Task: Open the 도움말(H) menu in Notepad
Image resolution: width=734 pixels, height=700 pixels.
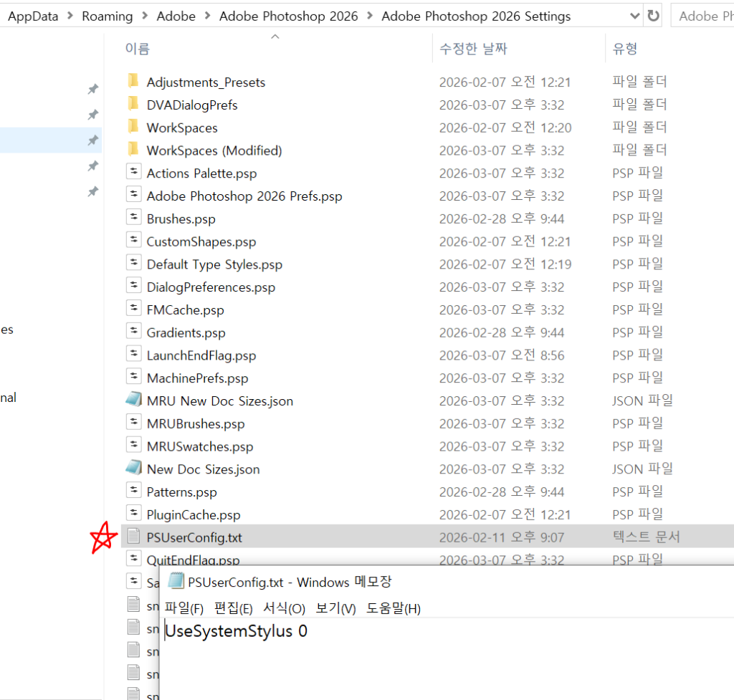Action: [394, 608]
